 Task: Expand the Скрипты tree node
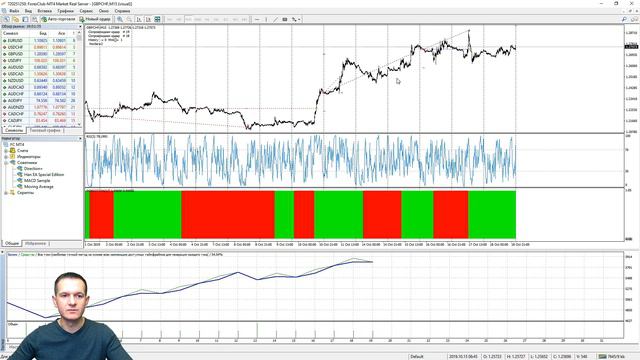pyautogui.click(x=6, y=193)
